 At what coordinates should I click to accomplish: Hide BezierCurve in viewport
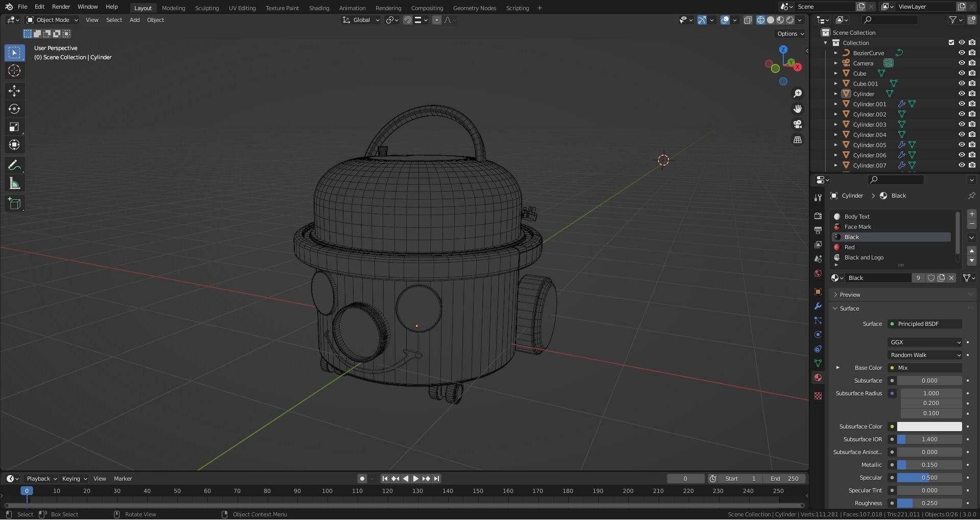pyautogui.click(x=961, y=53)
